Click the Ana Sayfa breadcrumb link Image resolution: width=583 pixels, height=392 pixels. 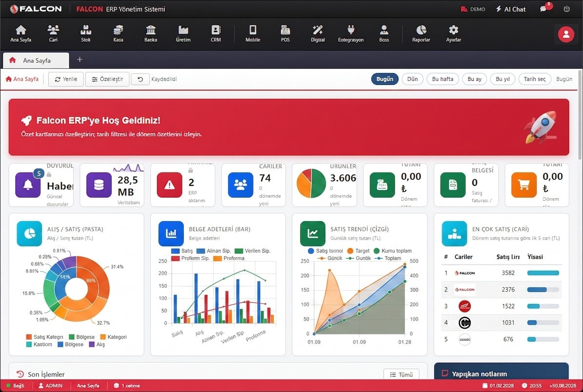point(22,79)
